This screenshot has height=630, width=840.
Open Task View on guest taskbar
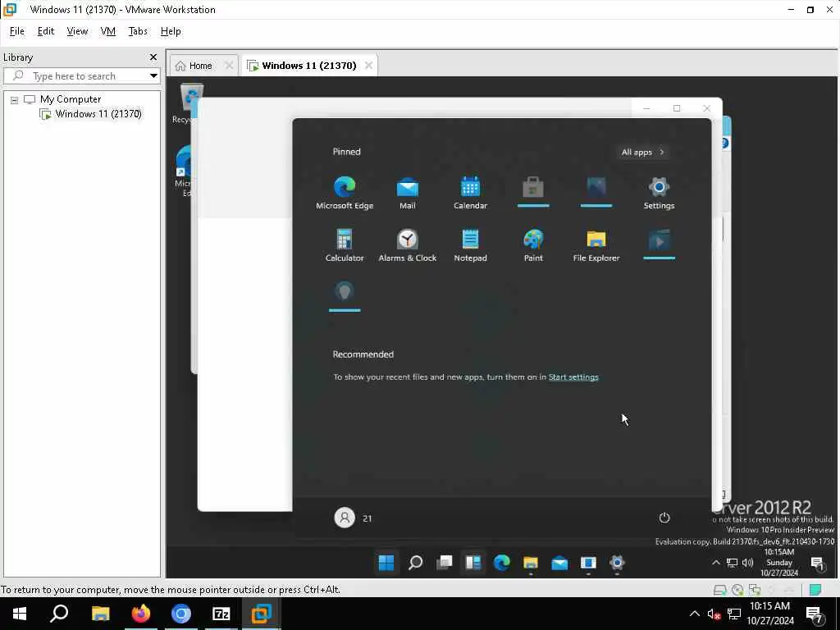pos(444,563)
